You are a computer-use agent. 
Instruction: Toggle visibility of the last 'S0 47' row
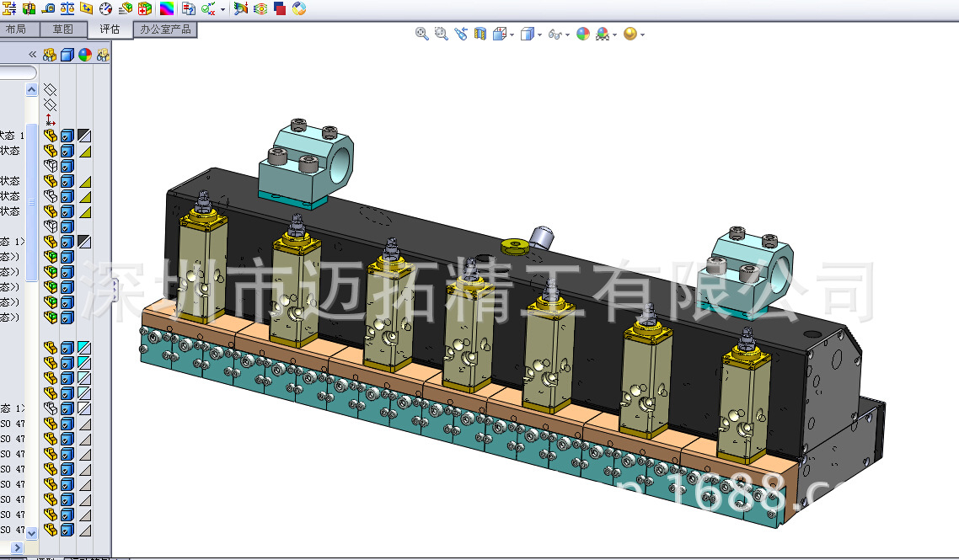click(51, 530)
